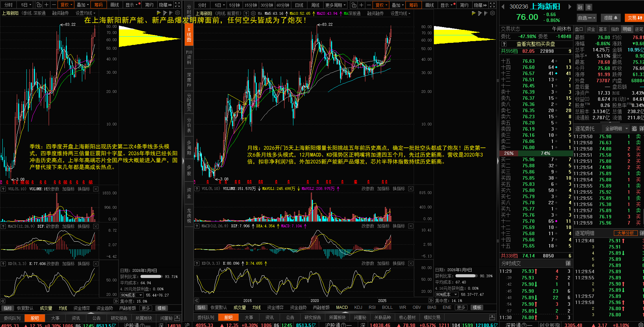Select KDJ indicator tab
This screenshot has height=327, width=644.
[x=358, y=307]
